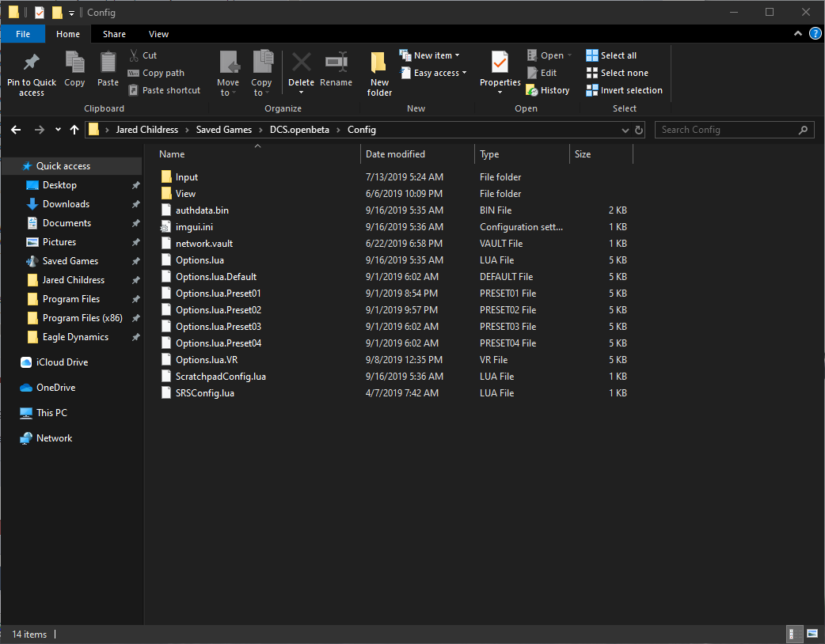The height and width of the screenshot is (644, 825).
Task: Open the Share ribbon tab
Action: click(x=114, y=34)
